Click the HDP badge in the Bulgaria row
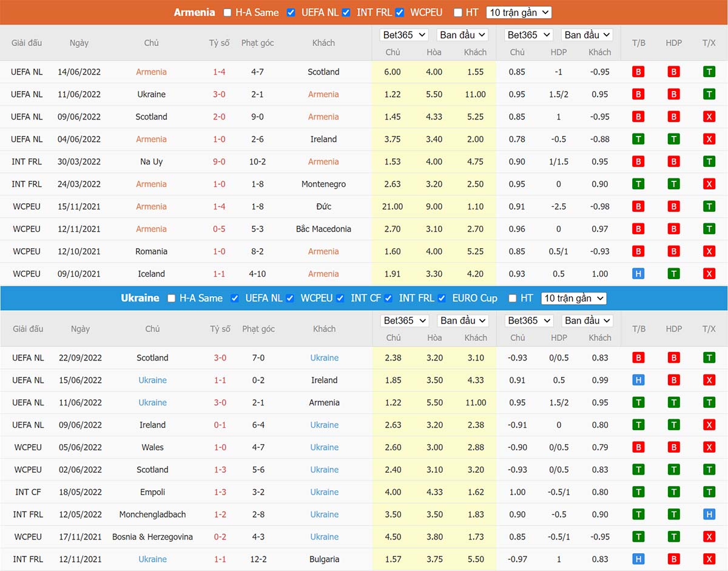This screenshot has width=728, height=571. coord(673,559)
